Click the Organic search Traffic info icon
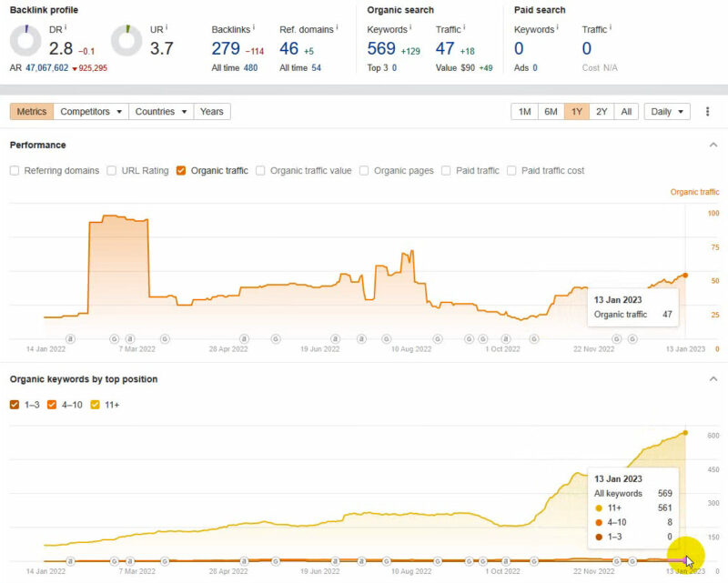The height and width of the screenshot is (583, 728). [x=464, y=29]
